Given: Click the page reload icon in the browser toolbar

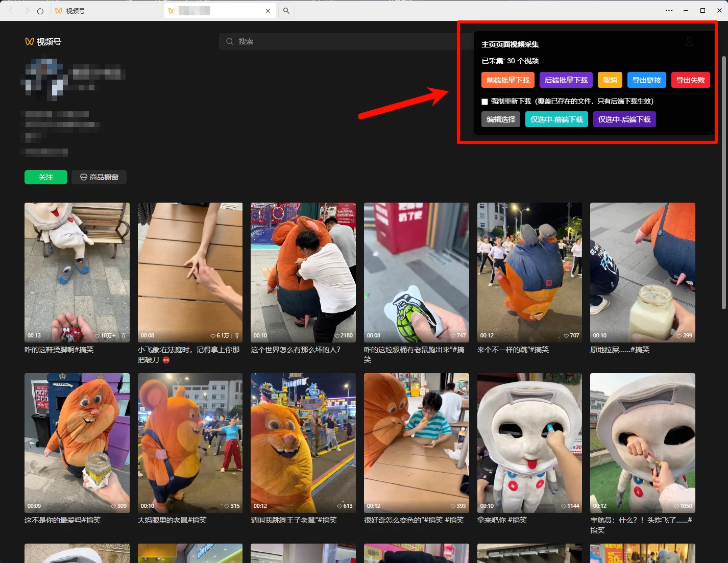Looking at the screenshot, I should pyautogui.click(x=40, y=11).
